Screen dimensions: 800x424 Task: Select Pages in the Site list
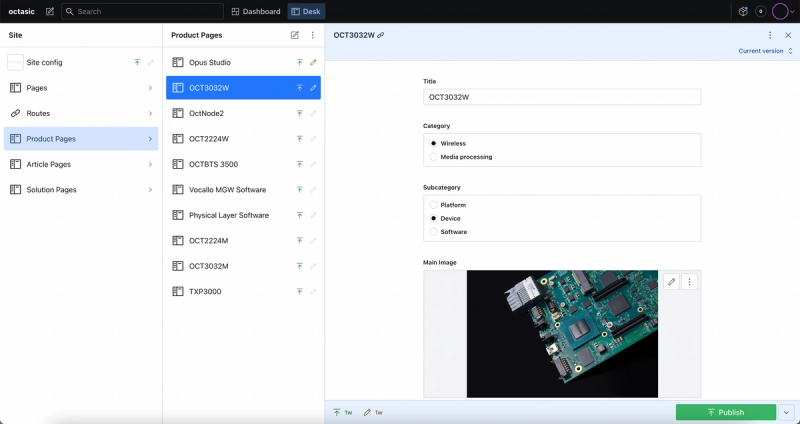[x=81, y=88]
